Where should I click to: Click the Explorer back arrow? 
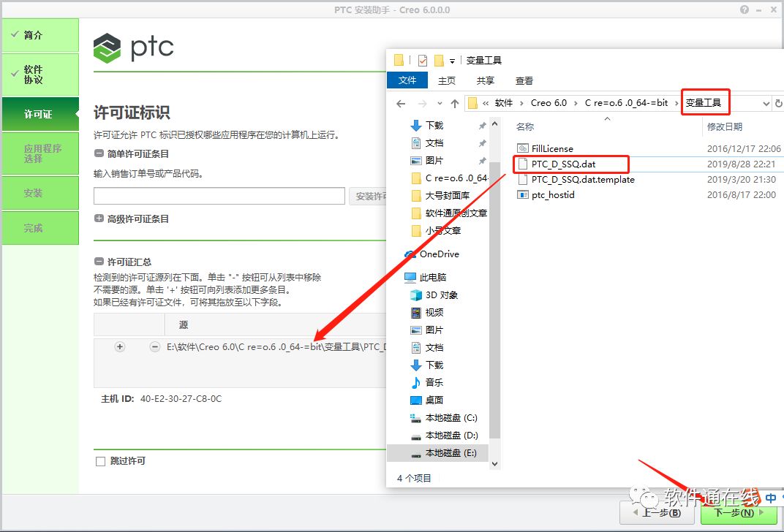click(x=401, y=103)
